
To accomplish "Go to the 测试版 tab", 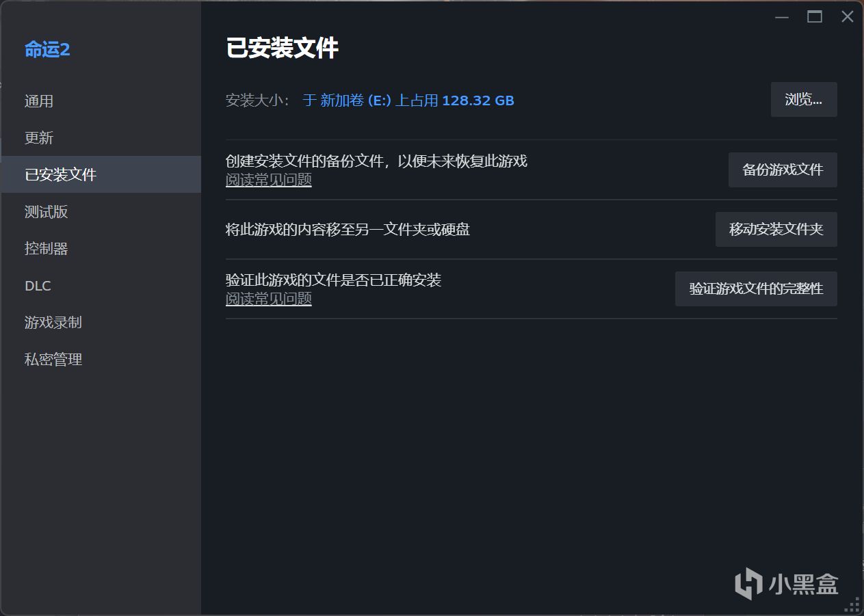I will tap(47, 212).
